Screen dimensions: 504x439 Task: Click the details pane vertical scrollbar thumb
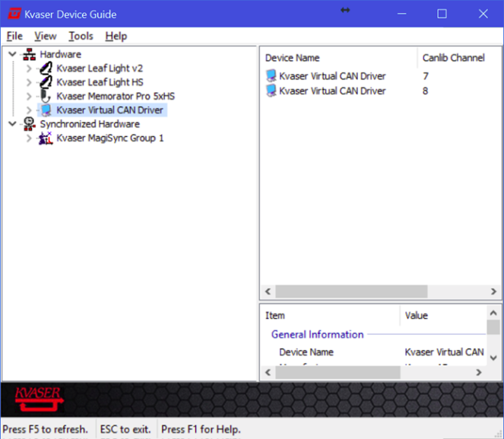pyautogui.click(x=493, y=327)
